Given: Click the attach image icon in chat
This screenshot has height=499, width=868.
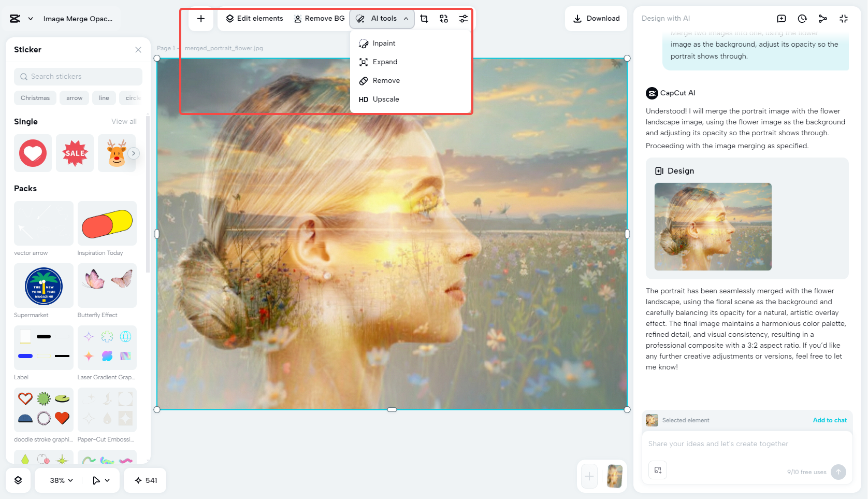Looking at the screenshot, I should (658, 470).
